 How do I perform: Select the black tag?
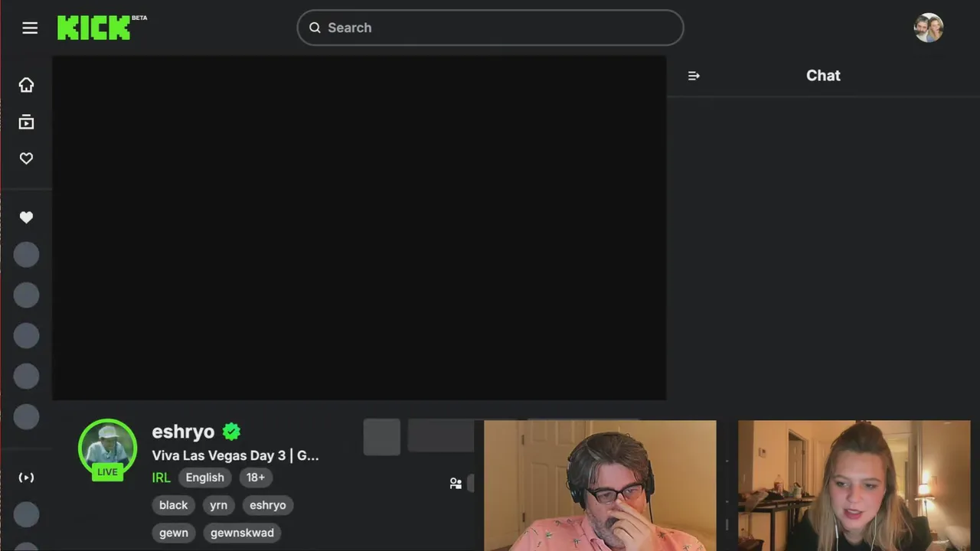pyautogui.click(x=174, y=505)
